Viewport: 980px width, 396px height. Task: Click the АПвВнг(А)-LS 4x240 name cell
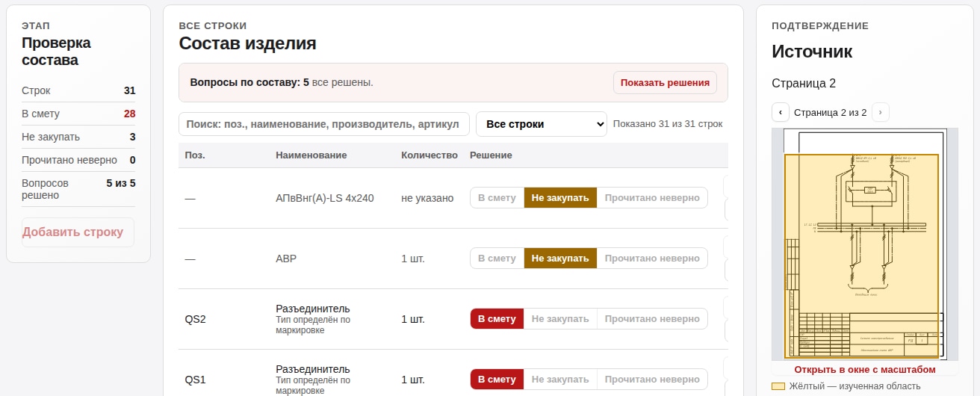tap(325, 199)
